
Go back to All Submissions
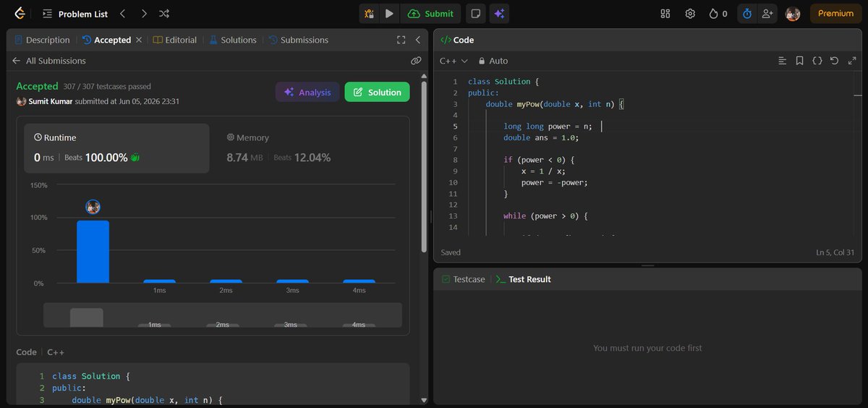49,61
